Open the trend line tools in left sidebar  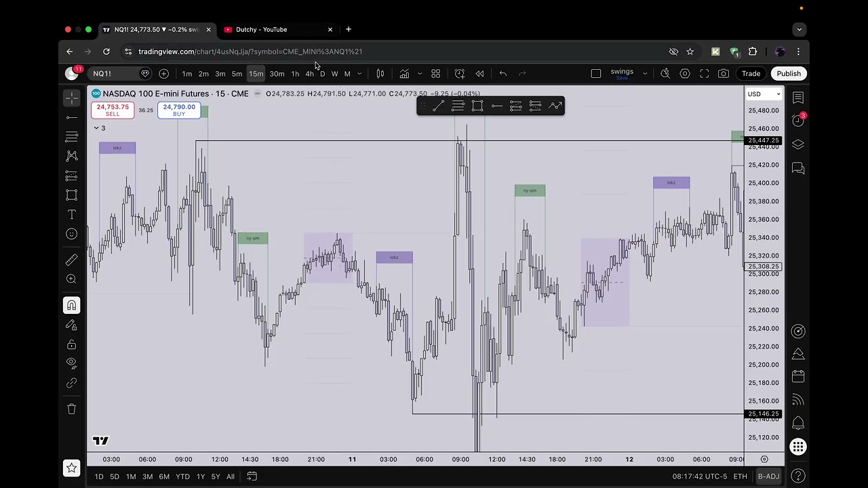(x=71, y=118)
